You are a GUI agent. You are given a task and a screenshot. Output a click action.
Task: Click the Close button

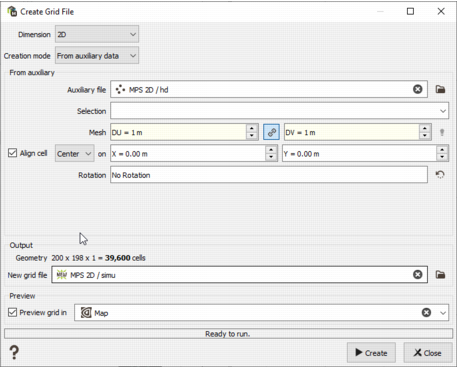(428, 353)
